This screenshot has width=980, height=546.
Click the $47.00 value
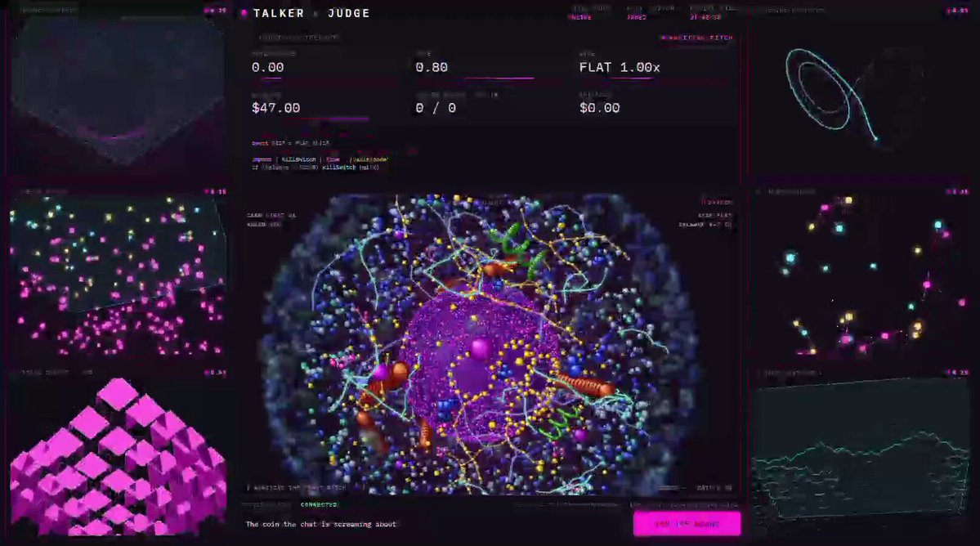[x=275, y=108]
